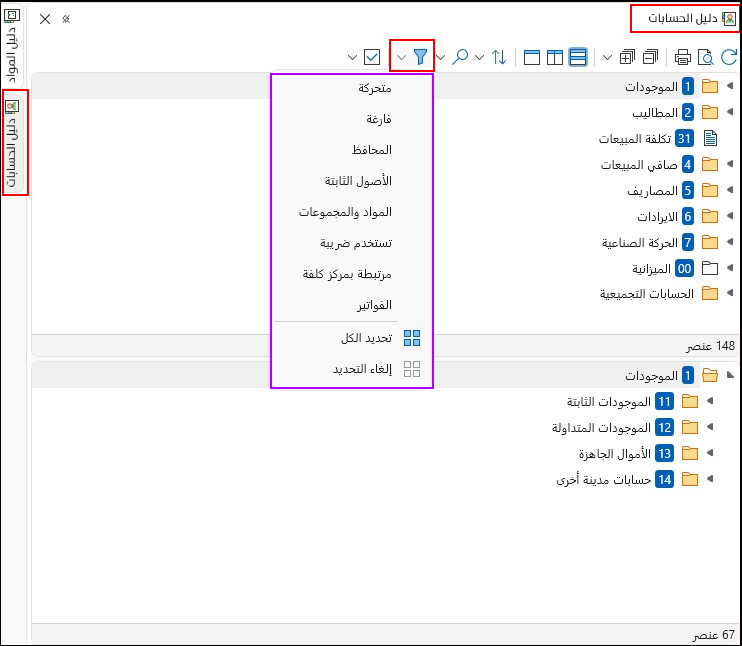The width and height of the screenshot is (742, 646).
Task: Click the open folder icon in lower pane الموجودات
Action: tap(710, 375)
